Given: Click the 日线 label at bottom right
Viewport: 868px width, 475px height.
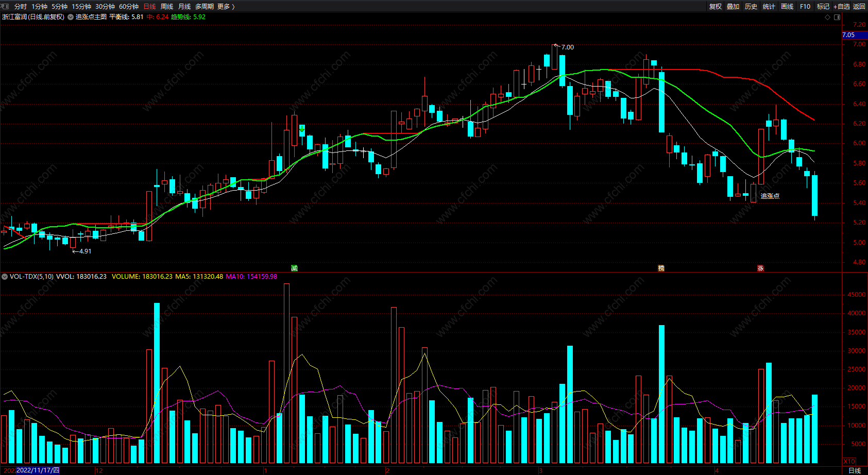Looking at the screenshot, I should click(x=855, y=470).
